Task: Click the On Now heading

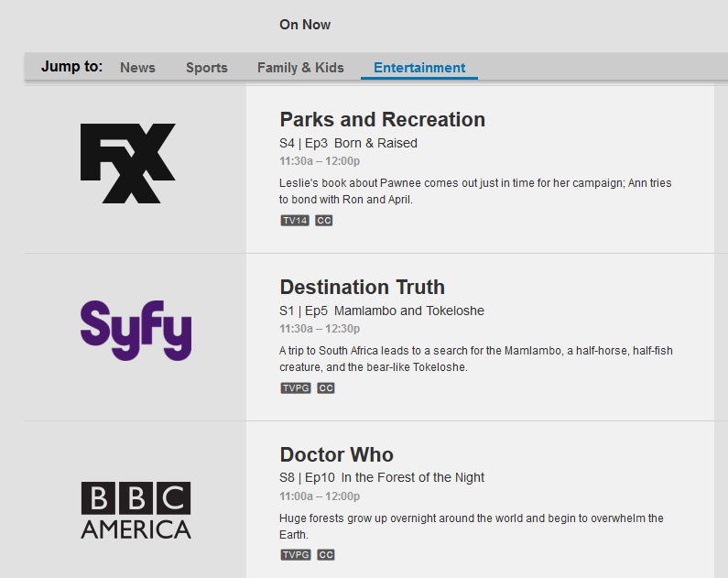Action: [x=305, y=25]
